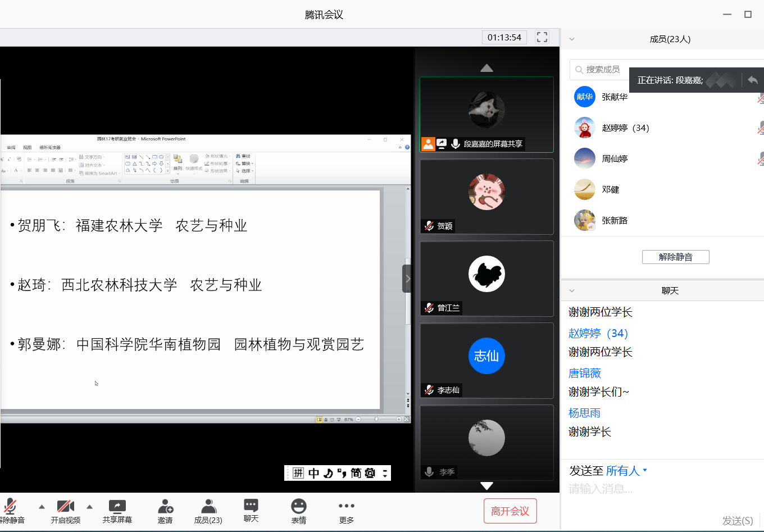Open the Emoji (表情) icon
This screenshot has height=532, width=764.
coord(299,507)
